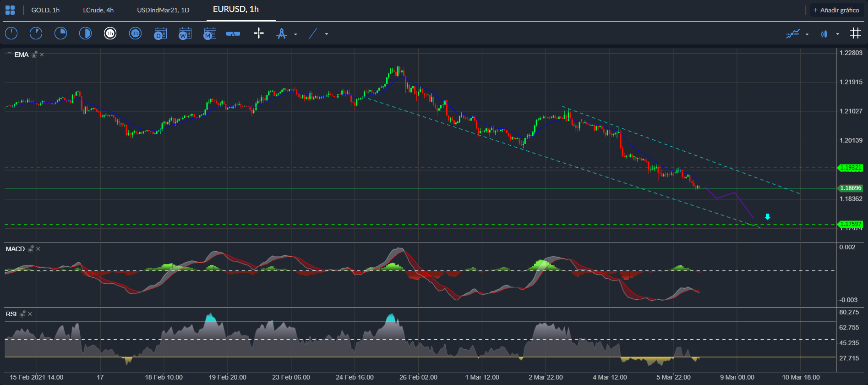Click the EMA indicator label

point(22,55)
